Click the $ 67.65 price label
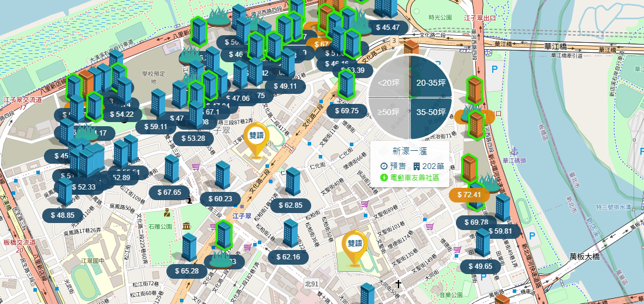Viewport: 644px width, 304px height. tap(169, 192)
